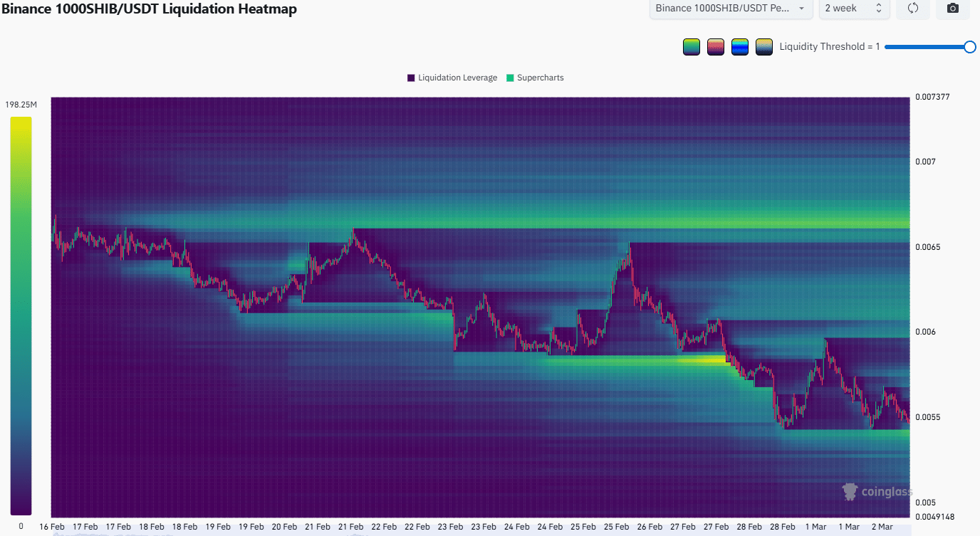The width and height of the screenshot is (980, 536).
Task: Select the blue heatmap palette
Action: (x=739, y=46)
